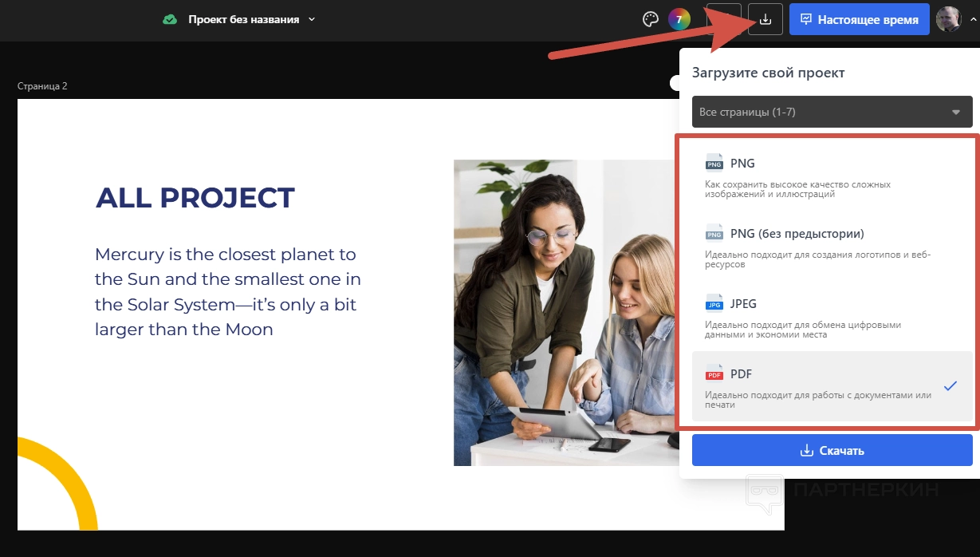Click the download icon button in top bar
This screenshot has height=557, width=980.
(766, 19)
